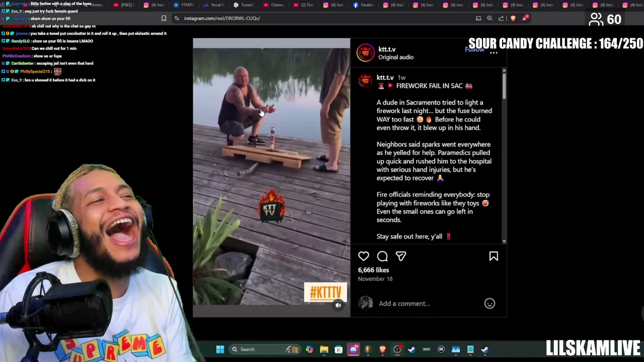This screenshot has height=362, width=644.
Task: Click chat username RandySLG
Action: (x=21, y=41)
